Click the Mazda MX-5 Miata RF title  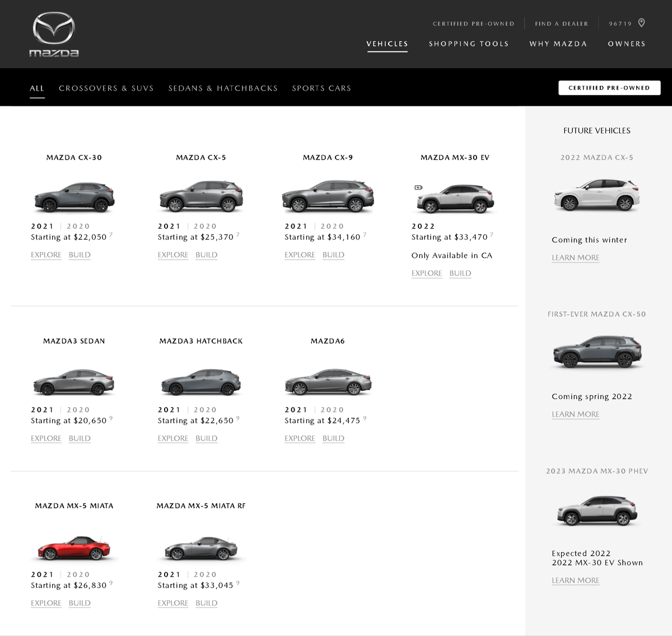[x=201, y=506]
